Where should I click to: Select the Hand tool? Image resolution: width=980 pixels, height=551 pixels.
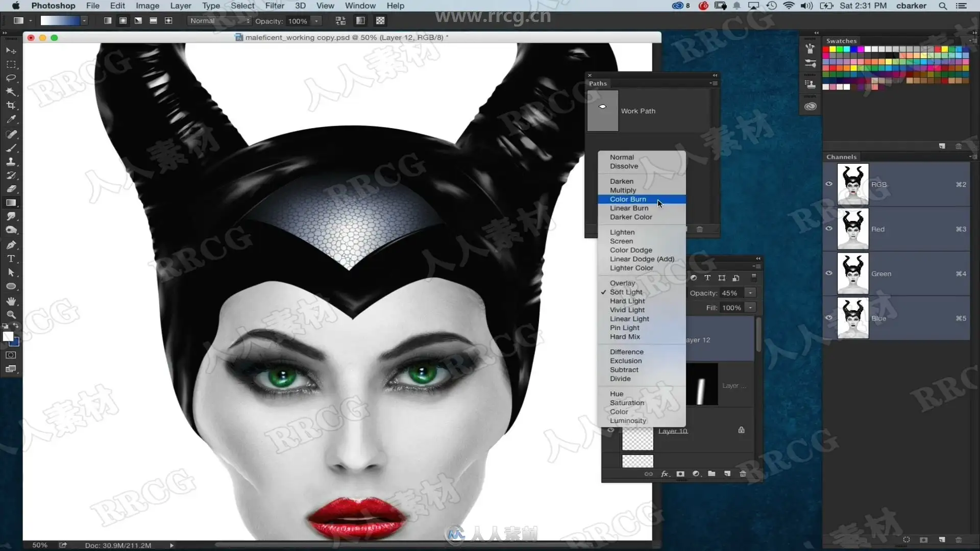coord(11,301)
